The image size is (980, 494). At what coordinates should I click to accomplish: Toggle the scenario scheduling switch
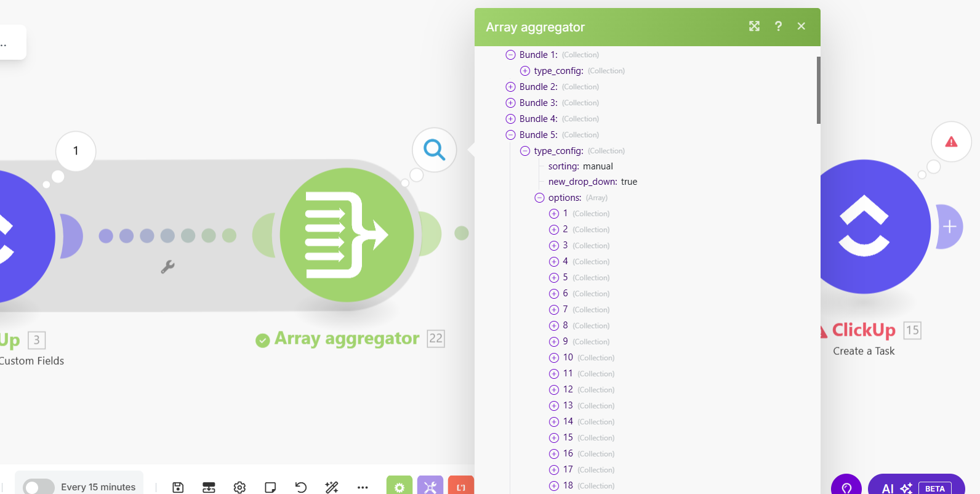[39, 487]
